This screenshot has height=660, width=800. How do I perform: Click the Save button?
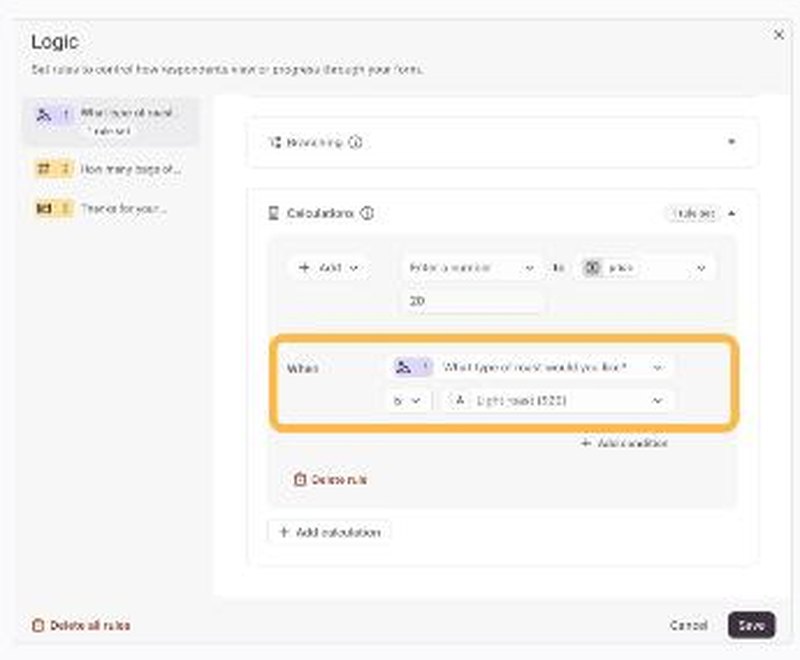pos(752,625)
